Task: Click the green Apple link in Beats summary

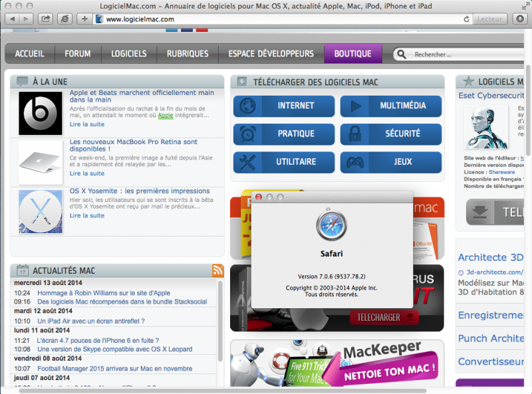Action: 166,116
